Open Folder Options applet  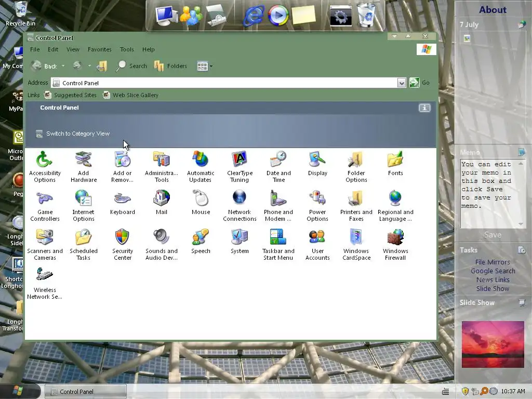pyautogui.click(x=356, y=167)
